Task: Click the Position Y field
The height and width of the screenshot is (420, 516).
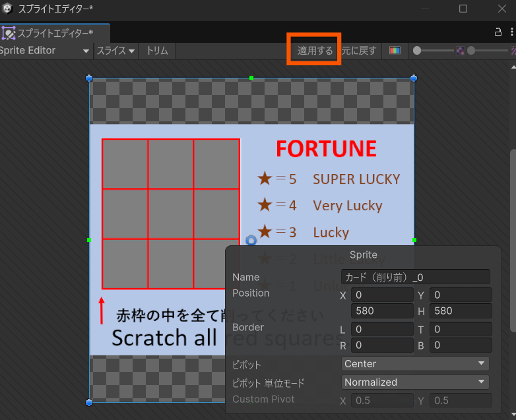Action: click(x=461, y=295)
